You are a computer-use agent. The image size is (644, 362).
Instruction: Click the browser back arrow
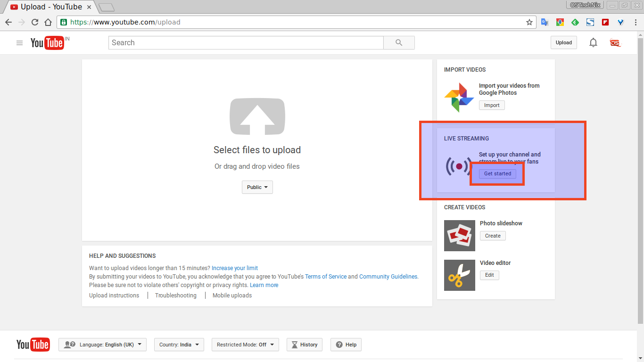[8, 22]
